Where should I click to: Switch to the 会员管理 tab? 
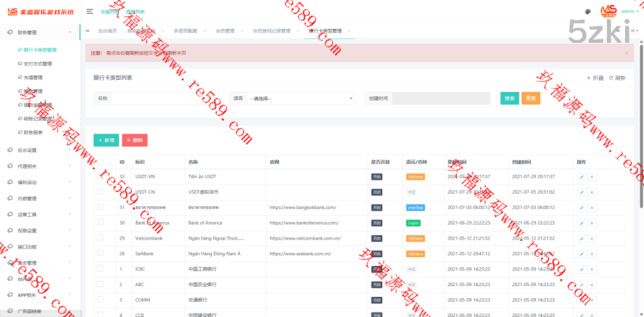pos(225,31)
